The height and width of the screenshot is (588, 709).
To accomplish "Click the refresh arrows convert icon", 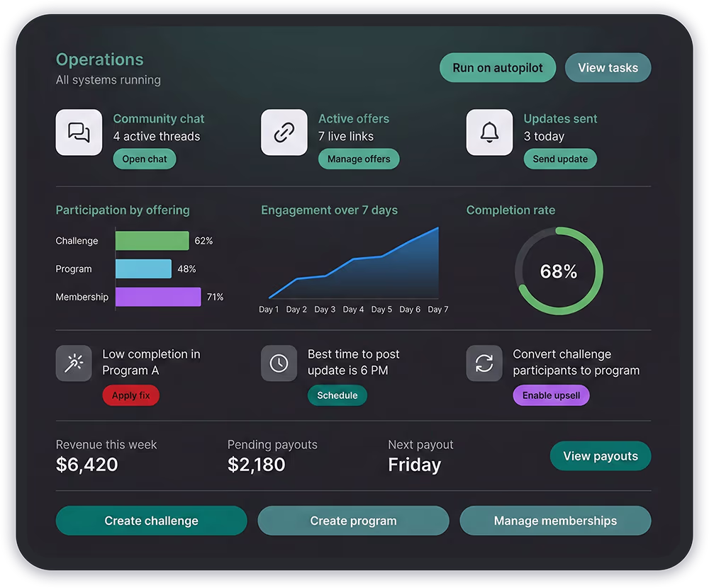I will (484, 363).
